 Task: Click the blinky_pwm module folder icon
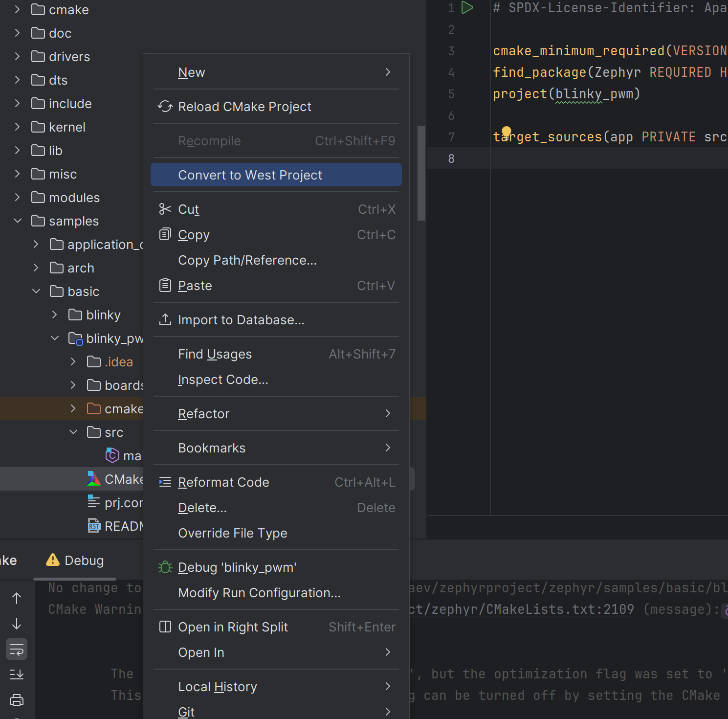(75, 338)
